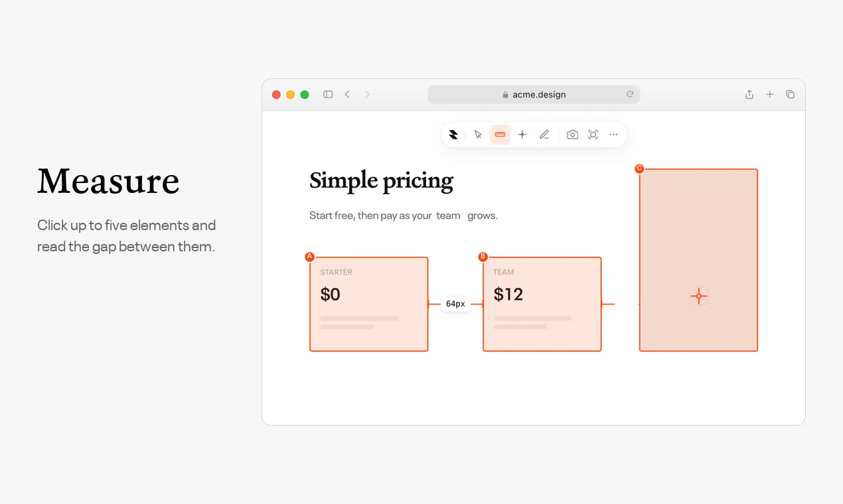Select the pencil annotate tool
Image resolution: width=843 pixels, height=504 pixels.
[544, 135]
